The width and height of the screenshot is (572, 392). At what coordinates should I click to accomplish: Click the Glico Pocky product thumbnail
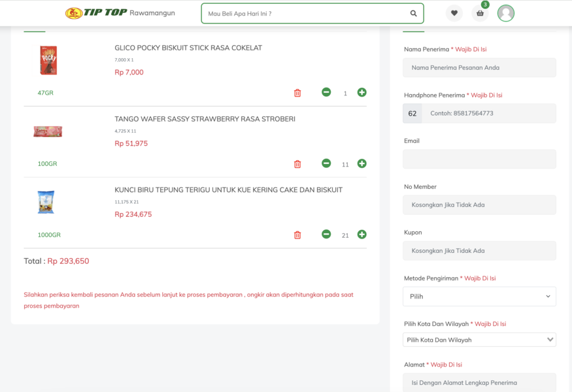click(x=48, y=60)
